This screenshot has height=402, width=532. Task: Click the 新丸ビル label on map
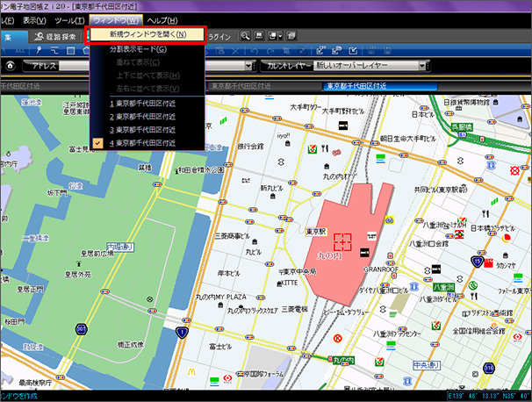tap(271, 188)
